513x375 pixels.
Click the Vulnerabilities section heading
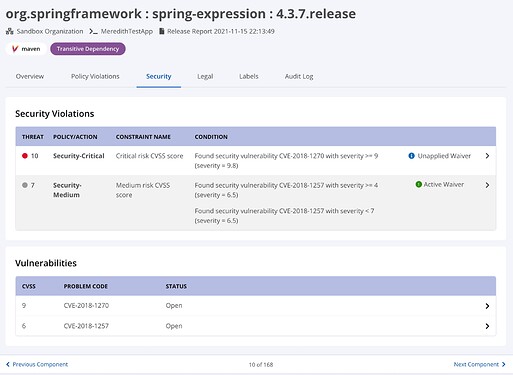(x=46, y=263)
